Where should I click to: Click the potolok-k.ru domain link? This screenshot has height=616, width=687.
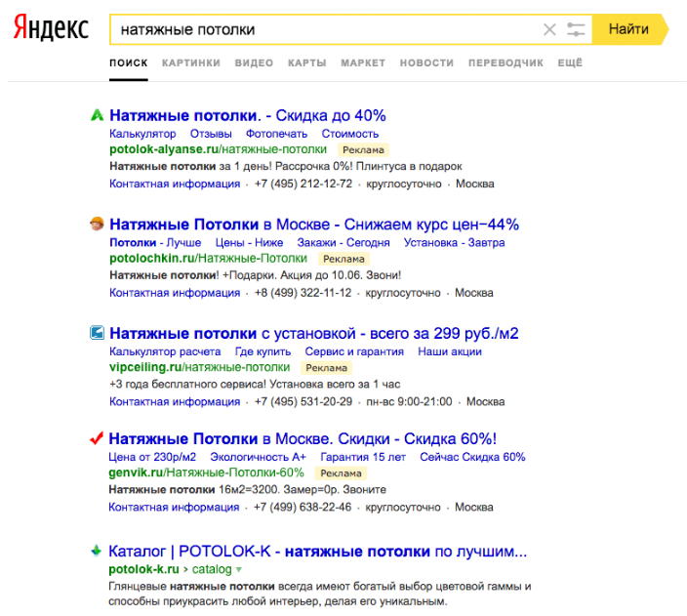pos(143,569)
